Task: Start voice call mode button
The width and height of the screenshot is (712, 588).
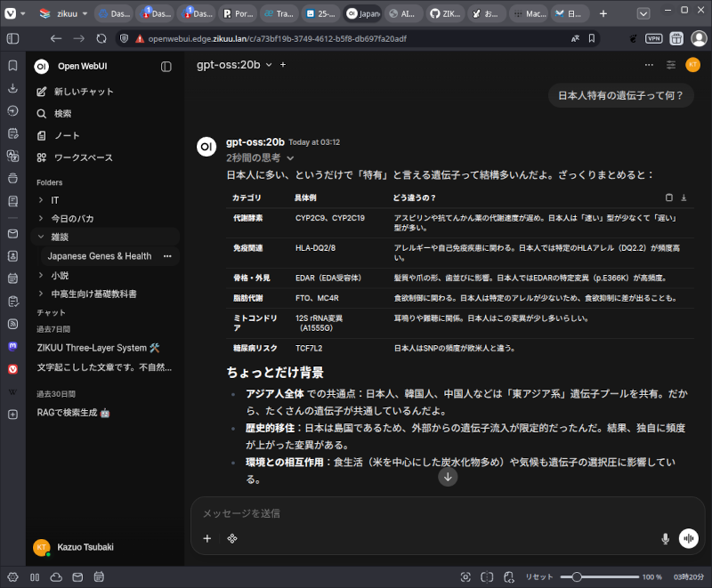Action: tap(688, 538)
